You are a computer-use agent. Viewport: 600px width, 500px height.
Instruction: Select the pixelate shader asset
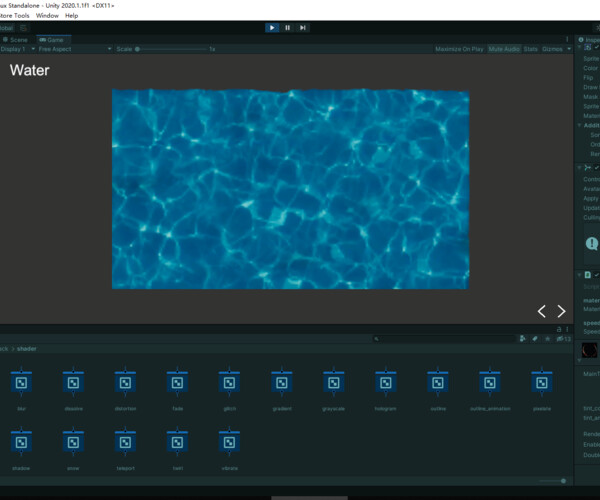tap(542, 389)
